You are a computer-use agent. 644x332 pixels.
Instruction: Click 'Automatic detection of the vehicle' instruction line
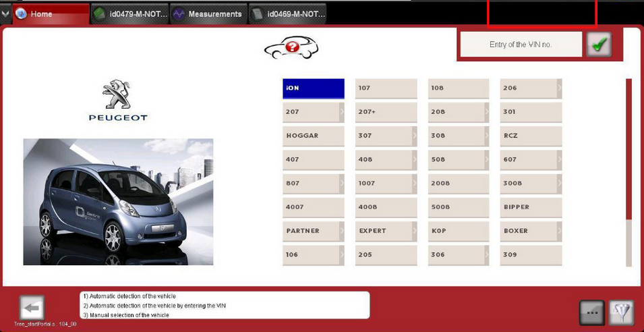coord(129,296)
